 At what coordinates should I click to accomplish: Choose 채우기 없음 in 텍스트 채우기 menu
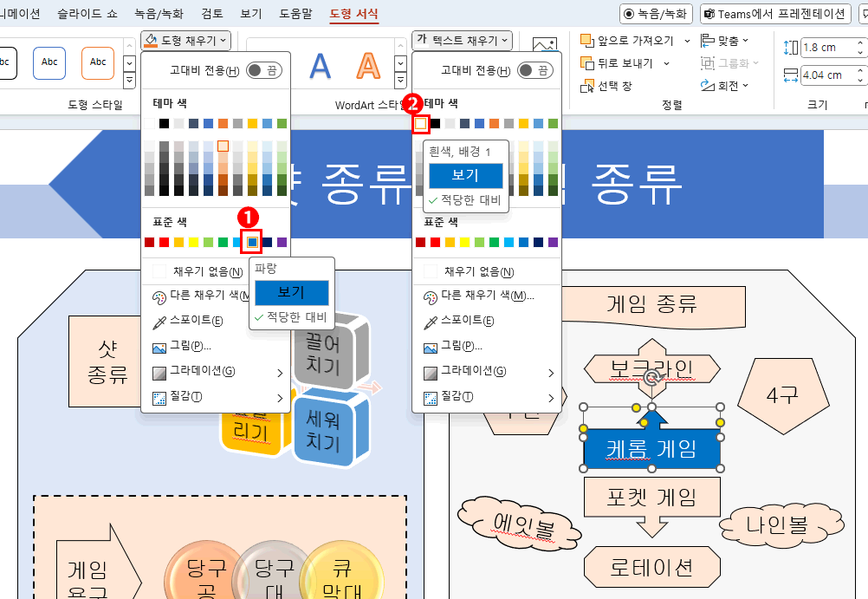pyautogui.click(x=487, y=271)
